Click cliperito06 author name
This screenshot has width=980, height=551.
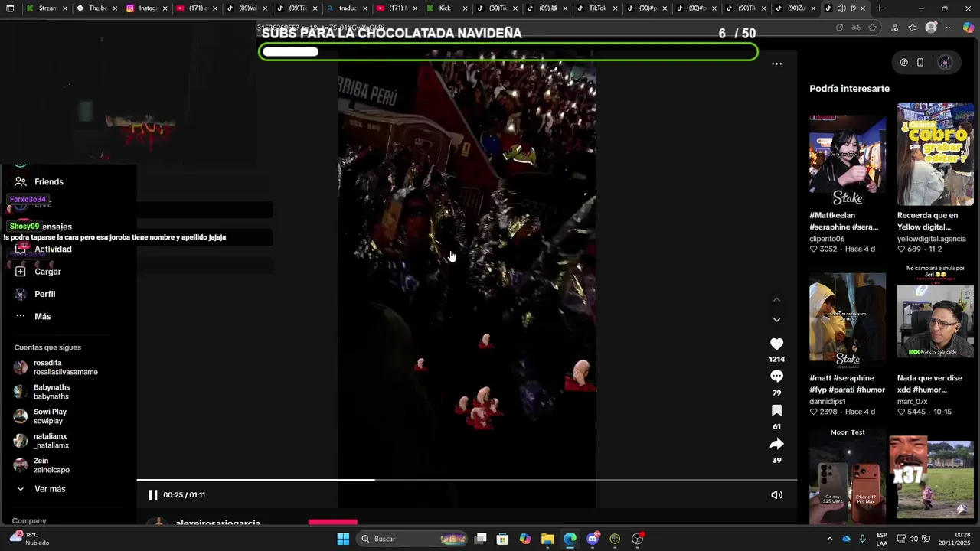click(x=827, y=239)
